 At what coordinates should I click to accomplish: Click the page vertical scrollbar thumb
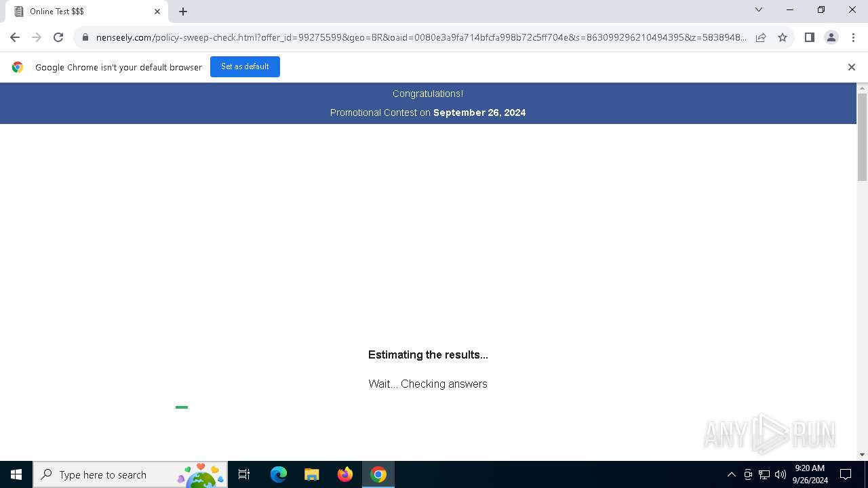click(x=863, y=138)
